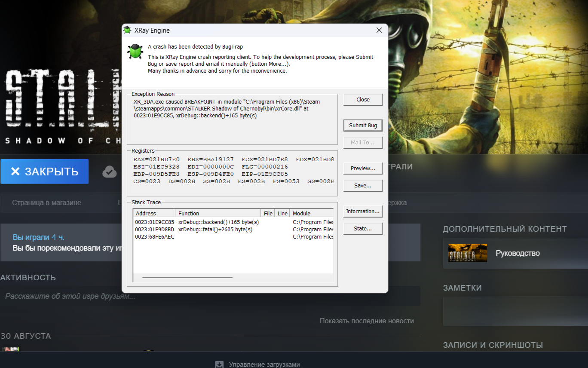Select the xrDebug::backend()+165 row in the Stack Trace list
Viewport: 588px width, 368px height.
[x=234, y=222]
